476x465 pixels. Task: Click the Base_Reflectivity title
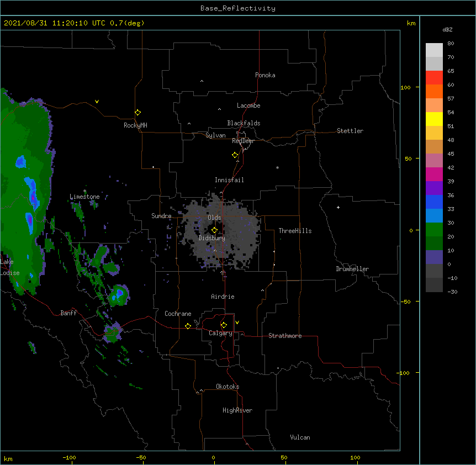pyautogui.click(x=238, y=8)
